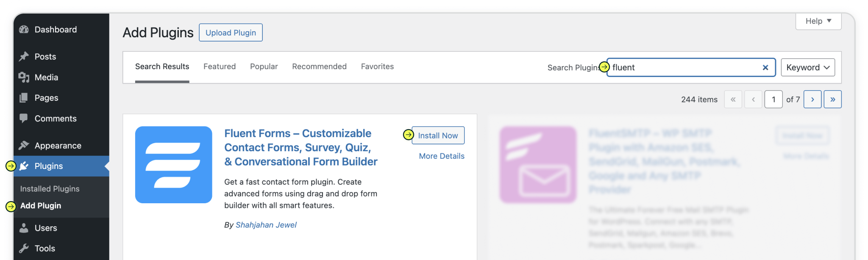Click the FluentSMTP plugin logo

538,165
